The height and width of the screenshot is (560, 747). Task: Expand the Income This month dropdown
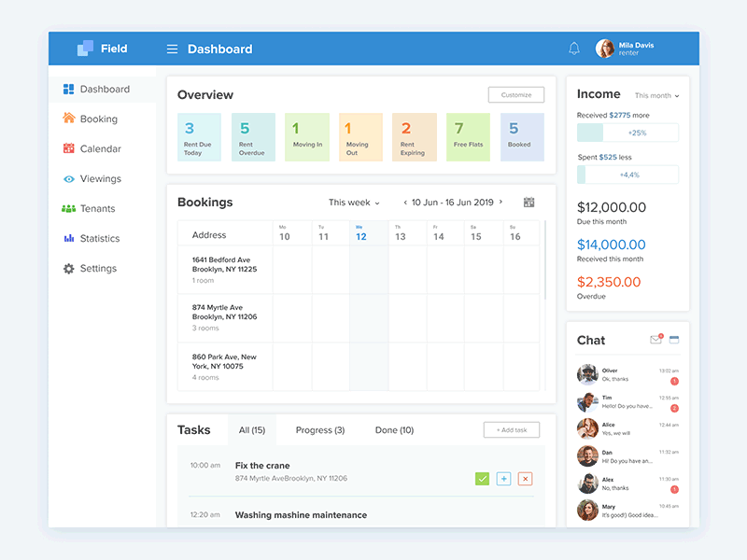[656, 95]
